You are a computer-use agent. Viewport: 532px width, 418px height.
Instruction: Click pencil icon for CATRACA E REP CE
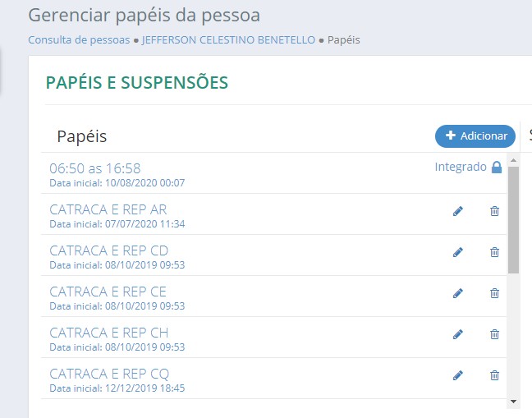tap(458, 293)
